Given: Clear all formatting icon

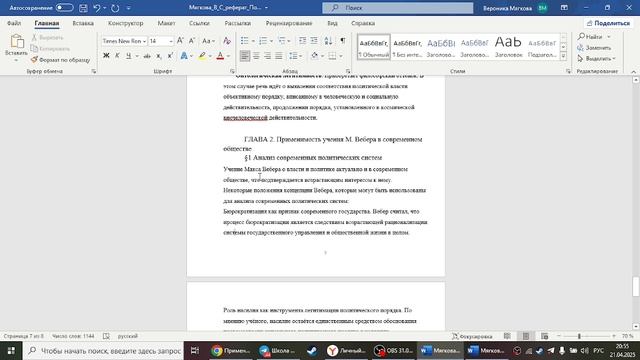Looking at the screenshot, I should 227,41.
